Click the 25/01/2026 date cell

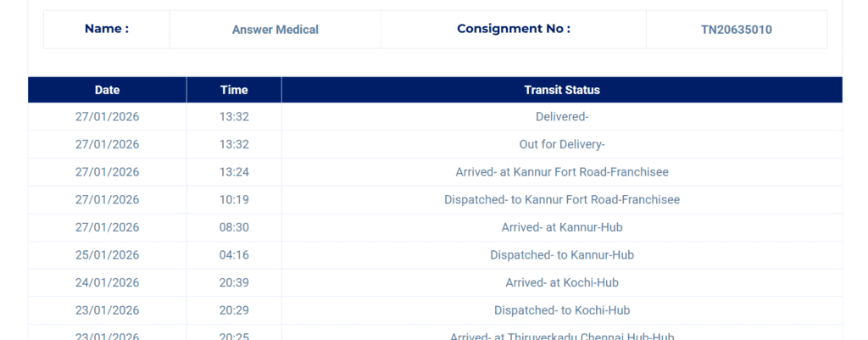pyautogui.click(x=107, y=255)
